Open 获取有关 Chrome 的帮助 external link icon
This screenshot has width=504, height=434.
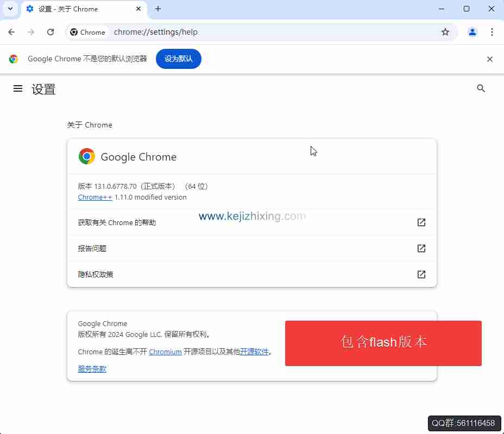421,222
